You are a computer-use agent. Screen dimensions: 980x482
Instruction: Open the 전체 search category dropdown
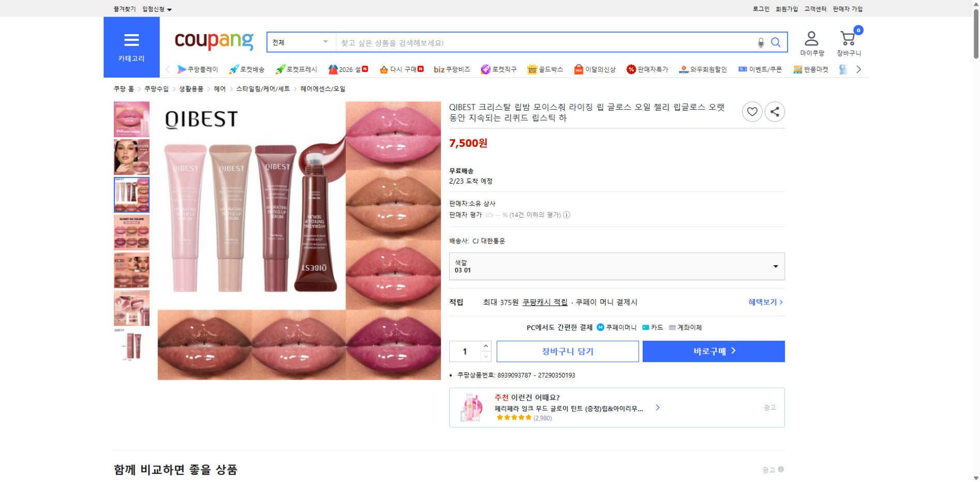click(300, 42)
